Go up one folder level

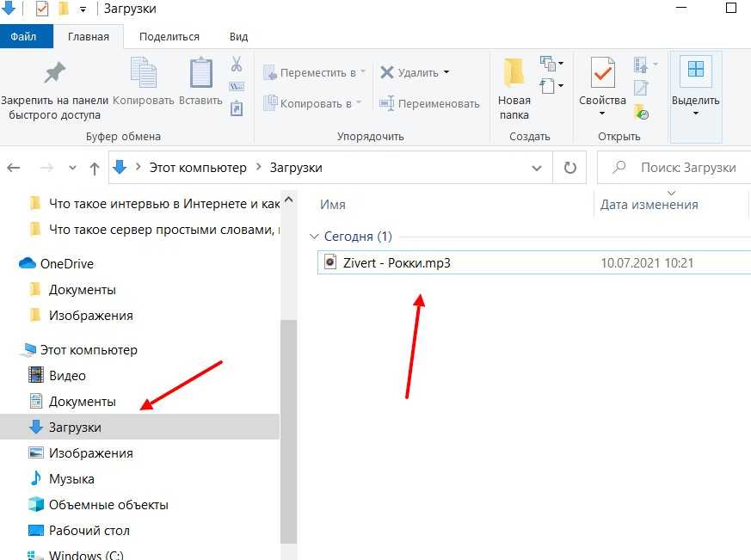tap(95, 168)
